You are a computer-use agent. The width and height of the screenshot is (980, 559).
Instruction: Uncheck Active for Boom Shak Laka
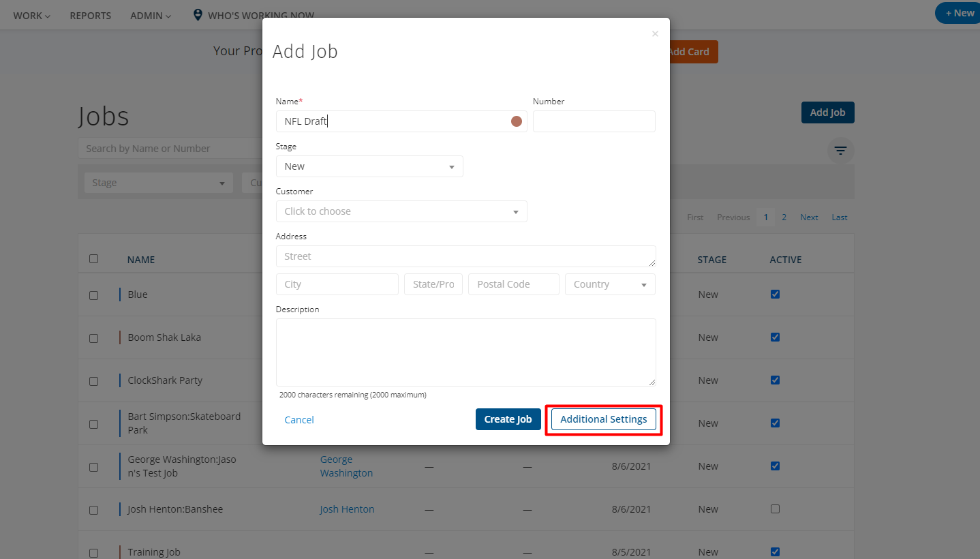pos(775,337)
